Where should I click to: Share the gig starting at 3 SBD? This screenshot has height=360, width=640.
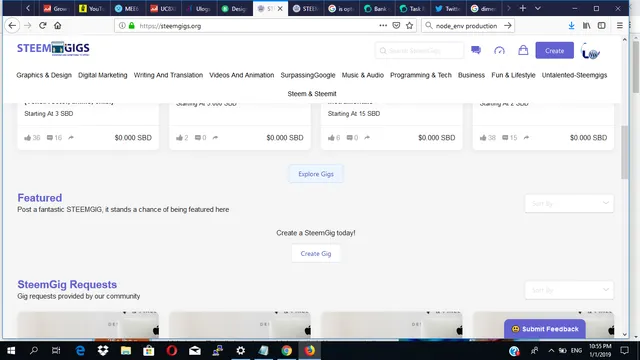point(71,138)
